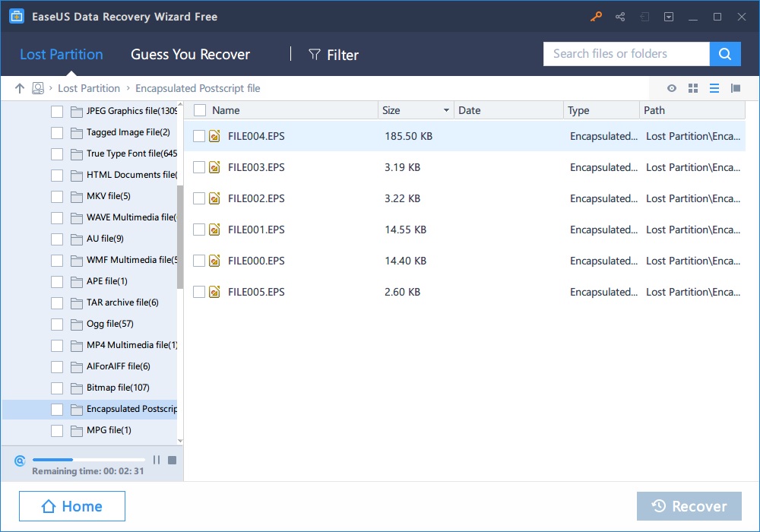Image resolution: width=760 pixels, height=532 pixels.
Task: Click the FILE000.EPS file icon
Action: (x=214, y=261)
